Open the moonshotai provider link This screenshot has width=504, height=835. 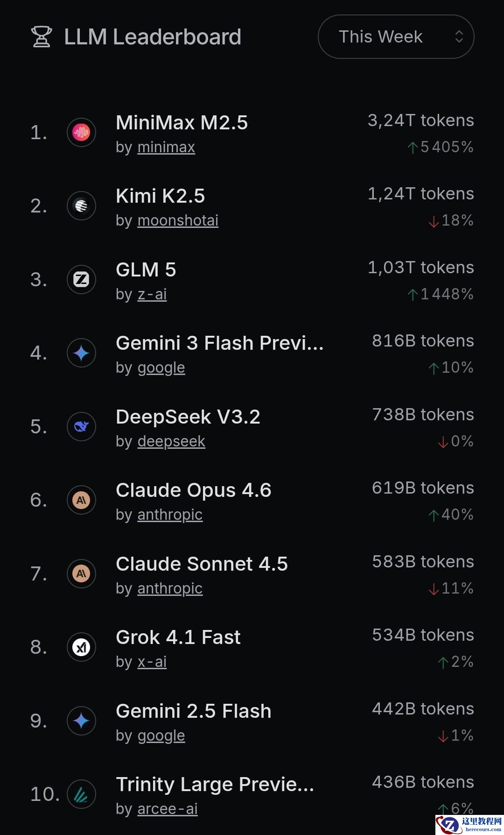178,221
